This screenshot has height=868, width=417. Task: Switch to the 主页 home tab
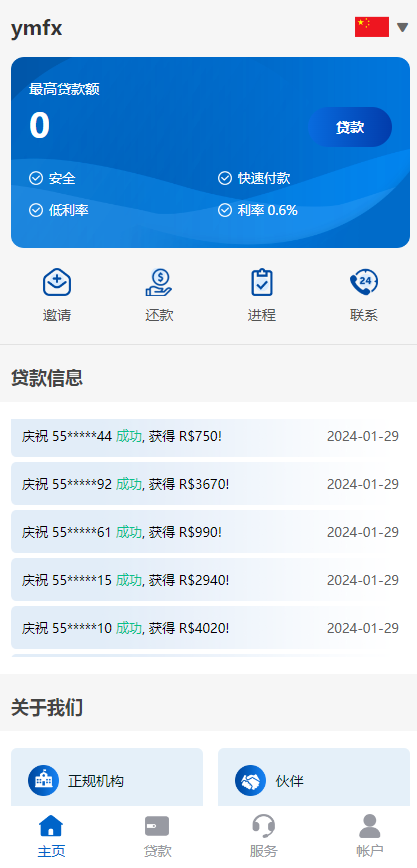tap(51, 836)
